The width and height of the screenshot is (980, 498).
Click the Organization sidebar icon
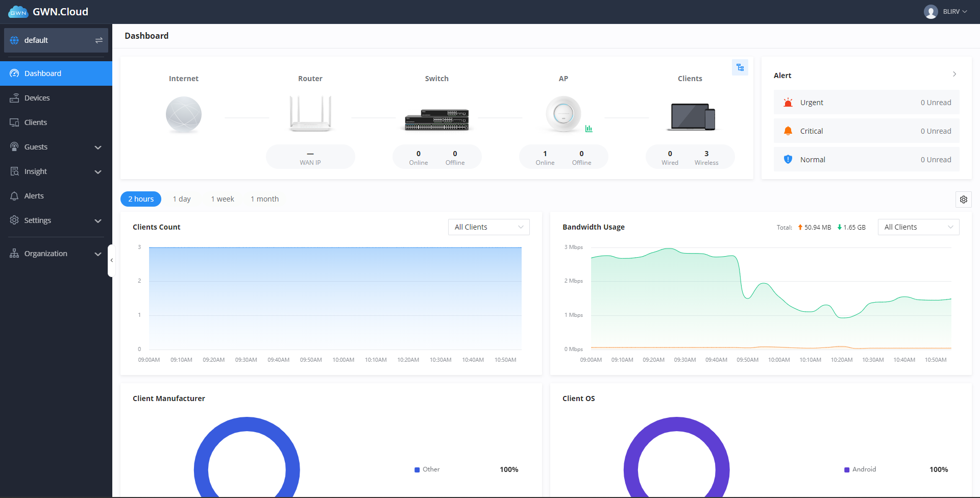coord(15,253)
